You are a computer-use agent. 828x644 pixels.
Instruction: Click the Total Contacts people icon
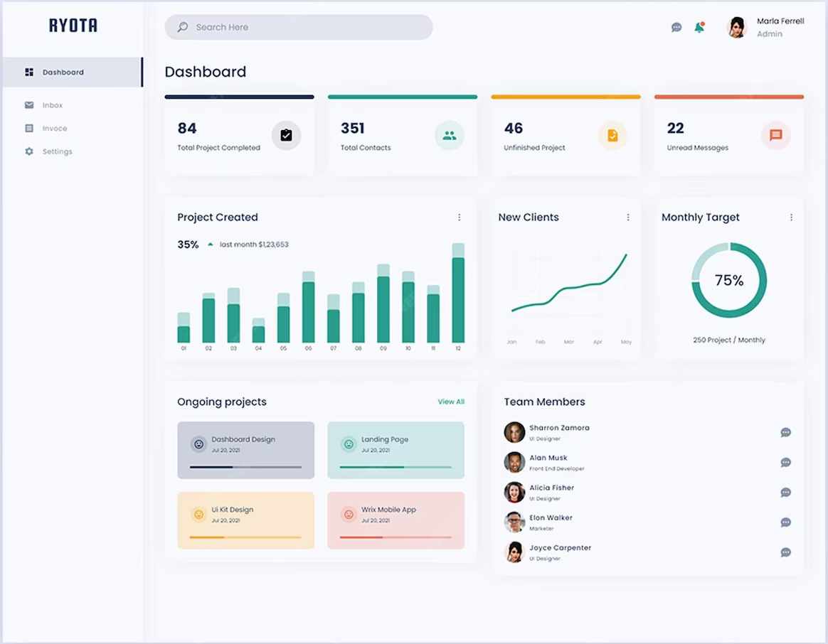click(449, 135)
